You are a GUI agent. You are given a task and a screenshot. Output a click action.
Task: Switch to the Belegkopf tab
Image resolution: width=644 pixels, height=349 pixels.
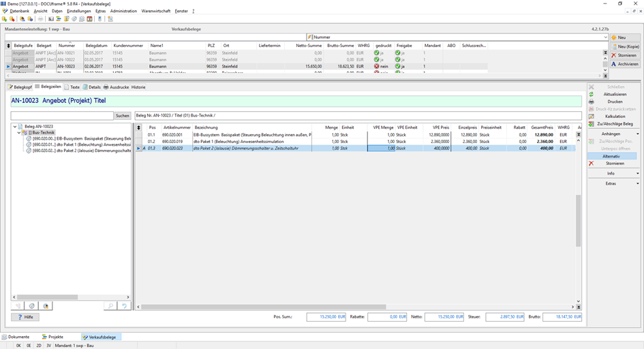[20, 87]
